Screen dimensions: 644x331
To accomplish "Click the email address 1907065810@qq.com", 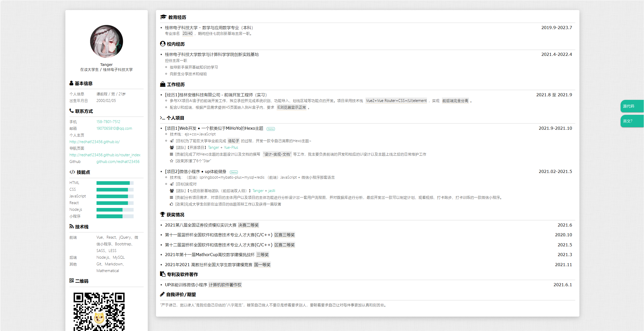I will pyautogui.click(x=114, y=128).
